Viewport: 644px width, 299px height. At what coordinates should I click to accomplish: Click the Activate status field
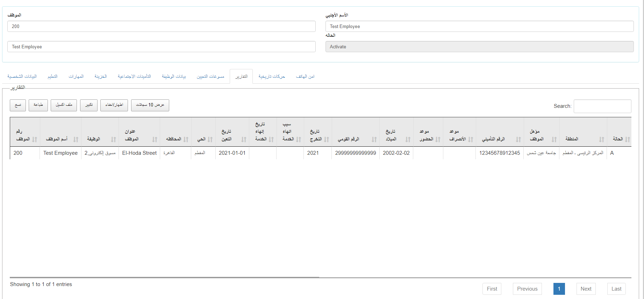pyautogui.click(x=479, y=47)
